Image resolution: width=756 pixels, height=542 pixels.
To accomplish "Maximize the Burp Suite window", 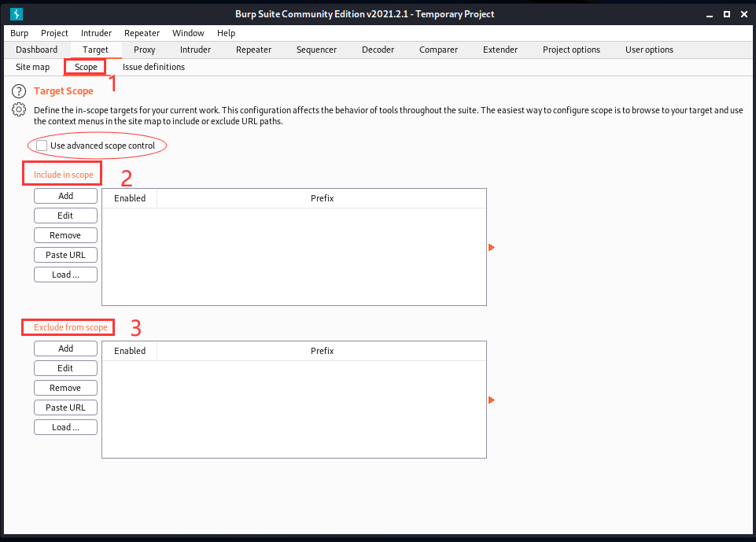I will 727,14.
